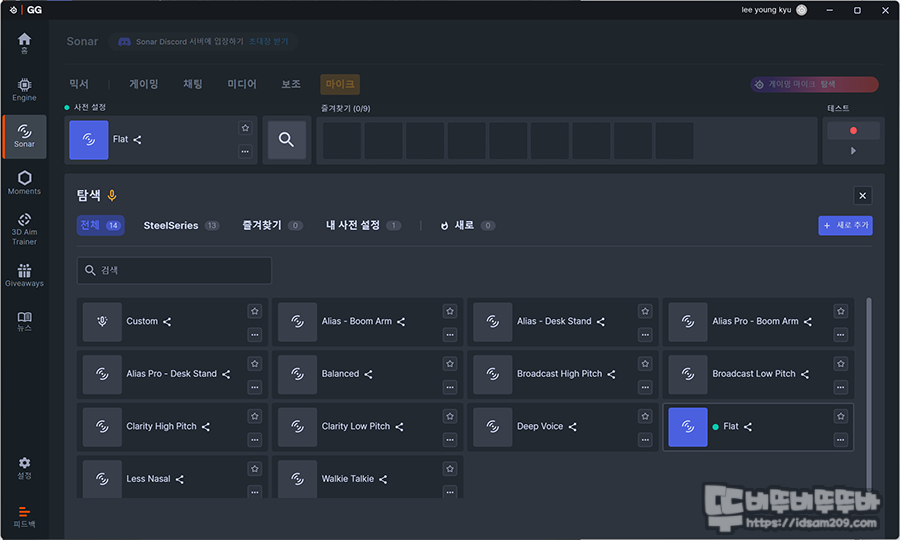Select the Less Nasal preset icon
Screen dimensions: 900x540
pos(102,479)
